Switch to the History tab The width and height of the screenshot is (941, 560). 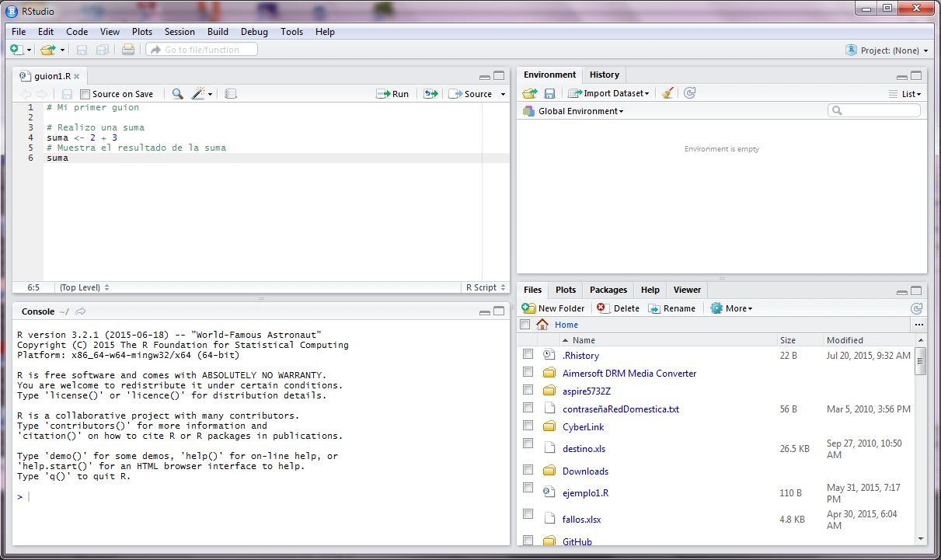point(605,75)
